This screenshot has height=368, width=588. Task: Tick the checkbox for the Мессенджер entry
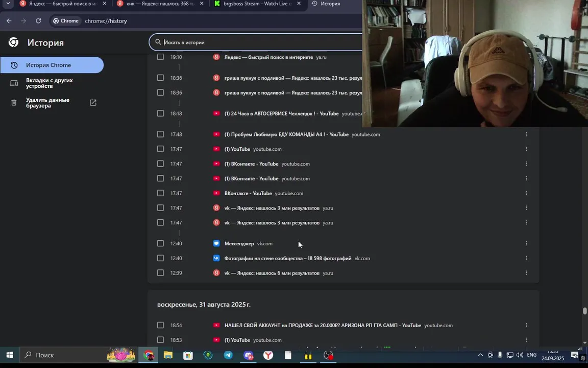point(160,243)
